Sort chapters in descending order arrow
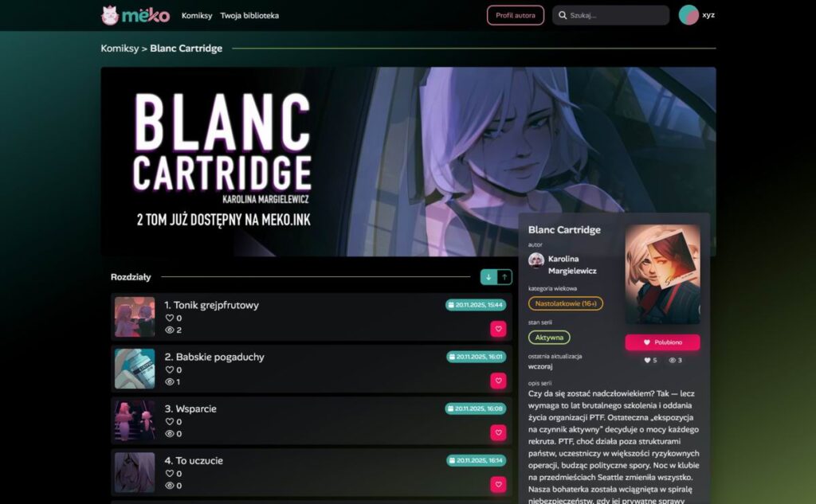 [488, 277]
